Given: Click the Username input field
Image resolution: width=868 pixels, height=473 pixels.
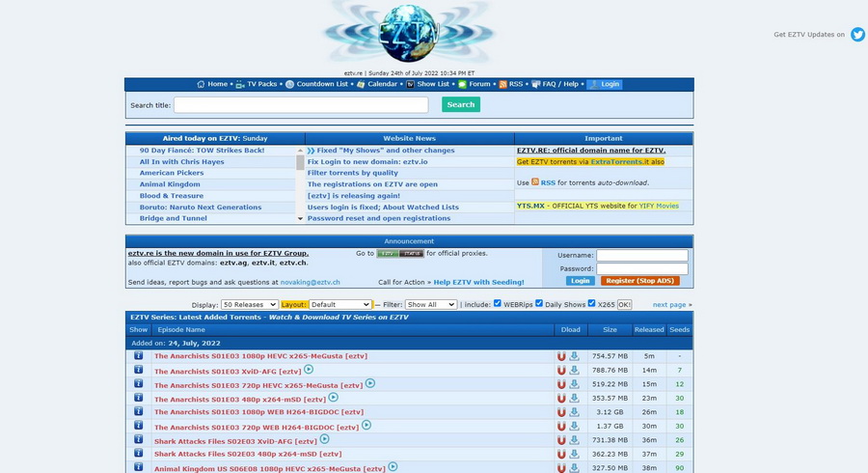Looking at the screenshot, I should pos(641,256).
